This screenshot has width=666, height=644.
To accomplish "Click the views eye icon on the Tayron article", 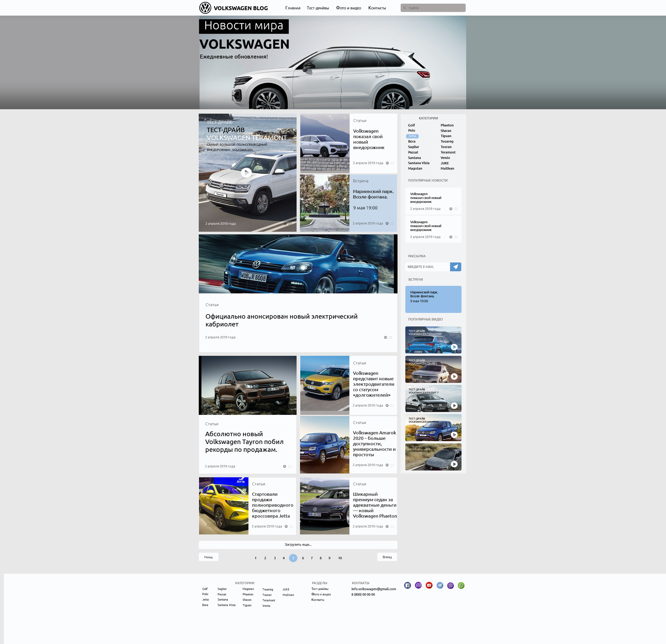I will pos(284,466).
